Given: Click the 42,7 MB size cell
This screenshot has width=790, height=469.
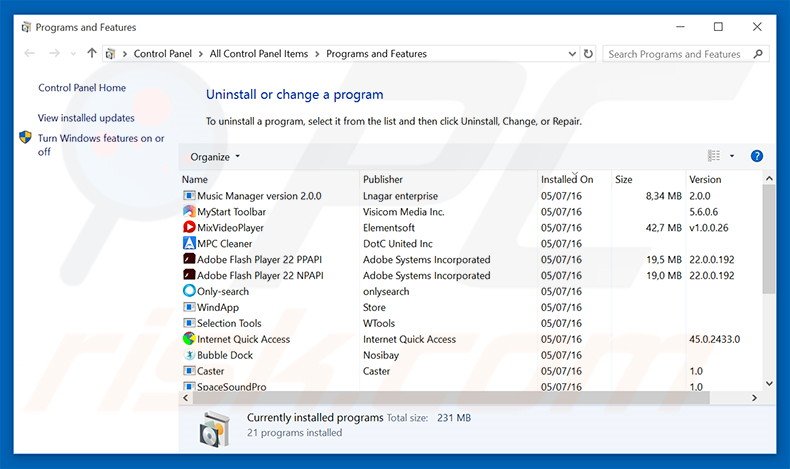Looking at the screenshot, I should [664, 227].
